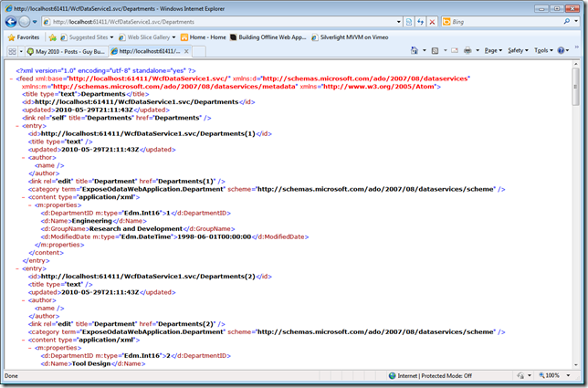Stop loading with the red X icon
The image size is (588, 388).
coord(432,22)
